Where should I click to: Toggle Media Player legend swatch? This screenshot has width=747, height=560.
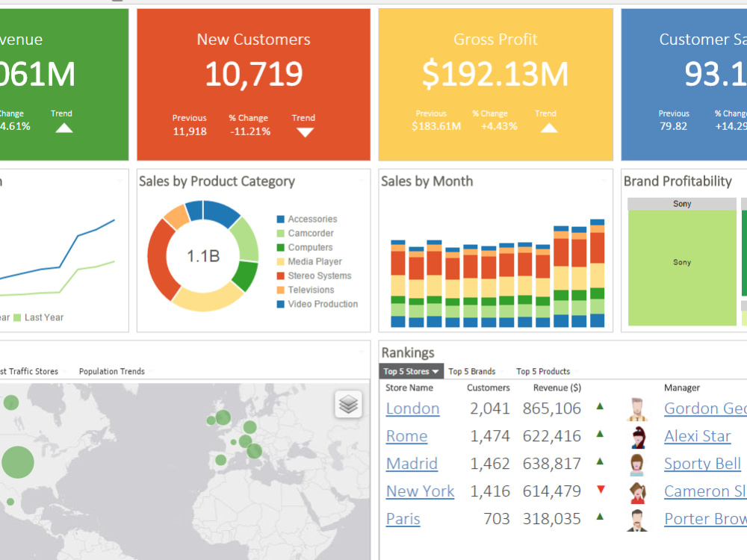click(x=281, y=261)
